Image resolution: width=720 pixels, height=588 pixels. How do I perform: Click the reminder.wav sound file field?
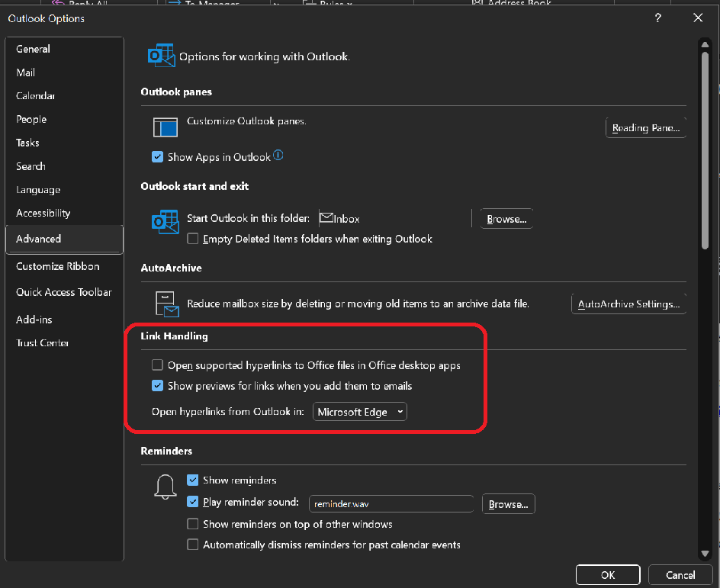391,504
